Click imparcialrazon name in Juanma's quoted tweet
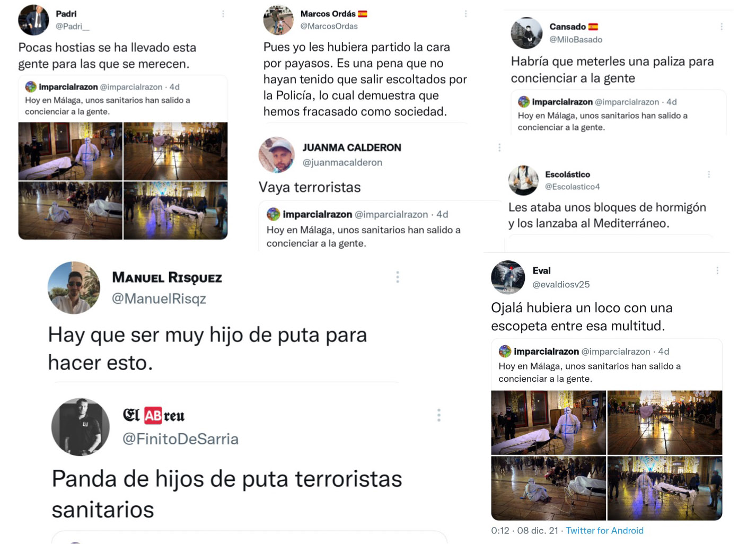The height and width of the screenshot is (544, 756). click(317, 214)
